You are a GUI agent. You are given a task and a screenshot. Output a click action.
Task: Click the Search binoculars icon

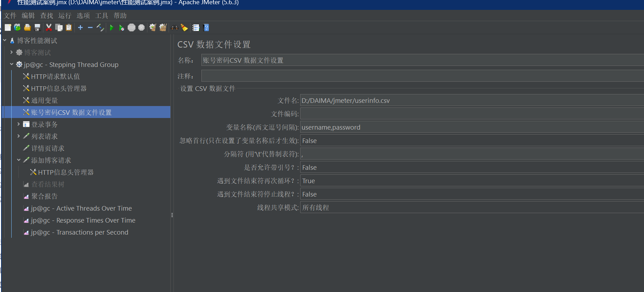pos(175,27)
